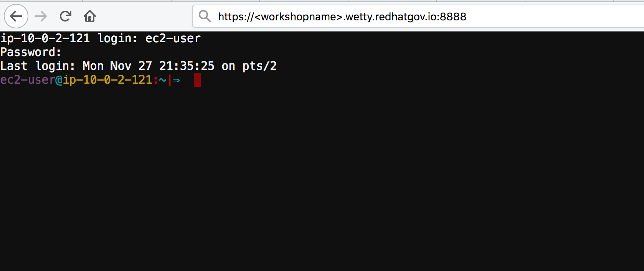Click the "Last login:" text
Screen dimensions: 644x271
click(38, 66)
